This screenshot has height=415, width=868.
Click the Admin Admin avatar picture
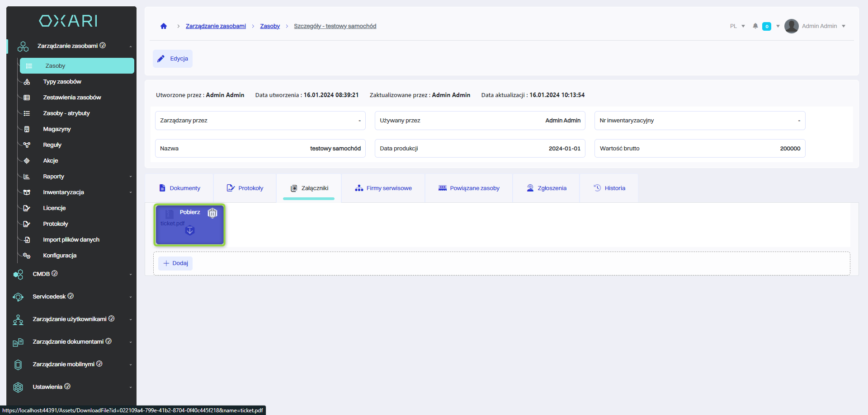pos(791,26)
